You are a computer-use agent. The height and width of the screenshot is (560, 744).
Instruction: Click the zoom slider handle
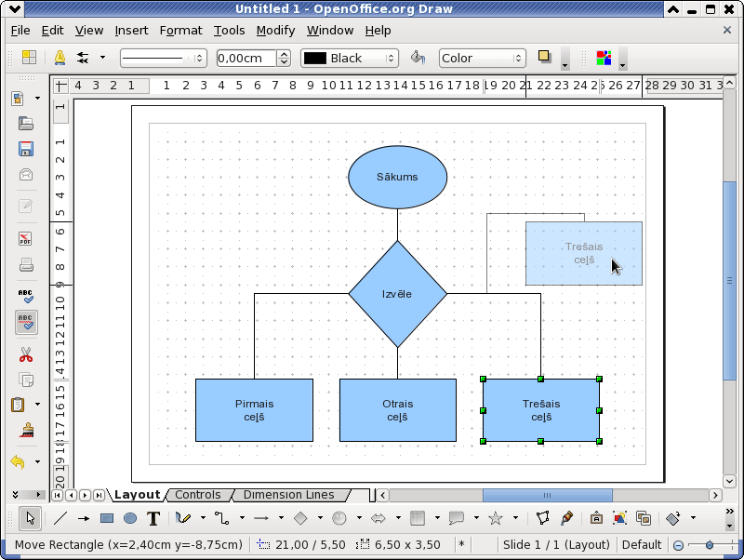[710, 545]
